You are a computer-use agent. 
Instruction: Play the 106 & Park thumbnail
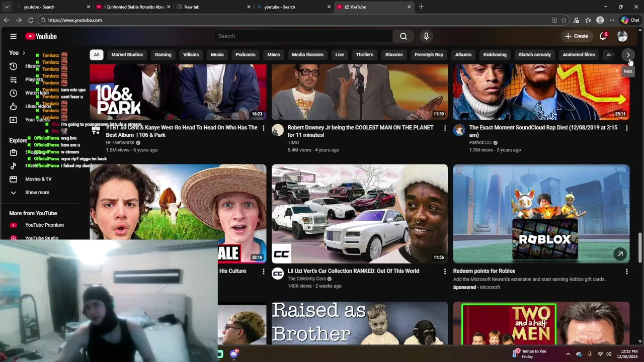[x=178, y=92]
